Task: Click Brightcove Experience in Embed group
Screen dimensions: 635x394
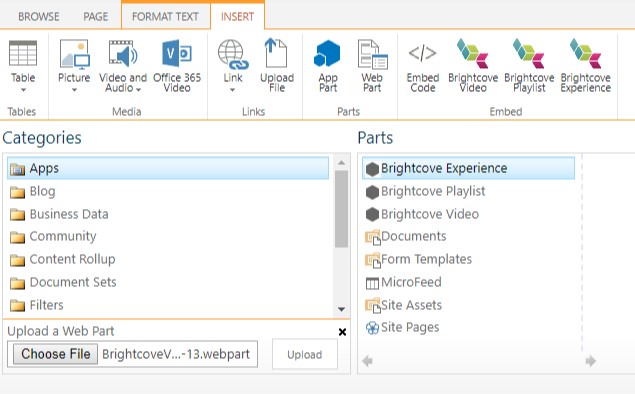Action: coord(585,66)
